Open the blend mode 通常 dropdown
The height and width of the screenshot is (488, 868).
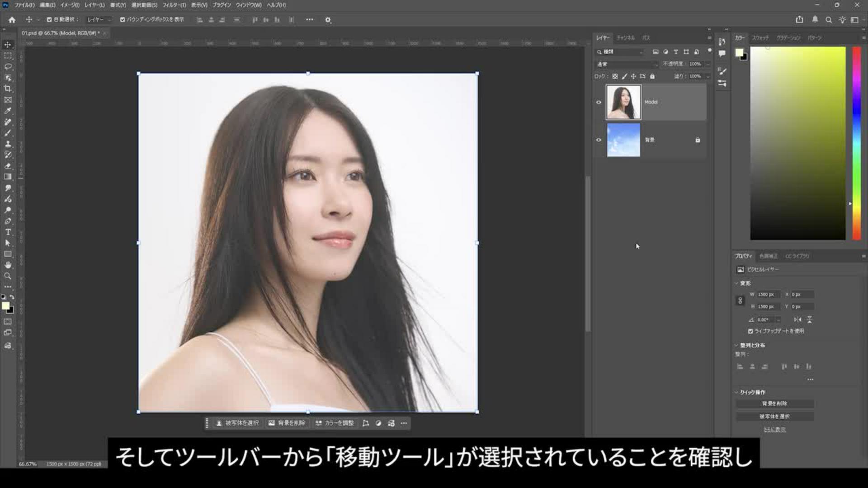(627, 64)
